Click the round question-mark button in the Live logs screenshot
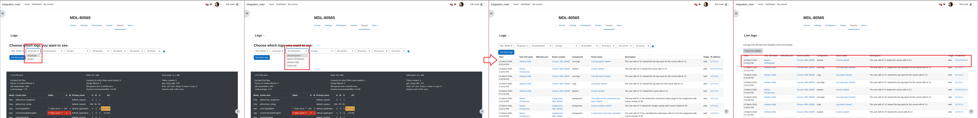This screenshot has width=980, height=118. 971,112
